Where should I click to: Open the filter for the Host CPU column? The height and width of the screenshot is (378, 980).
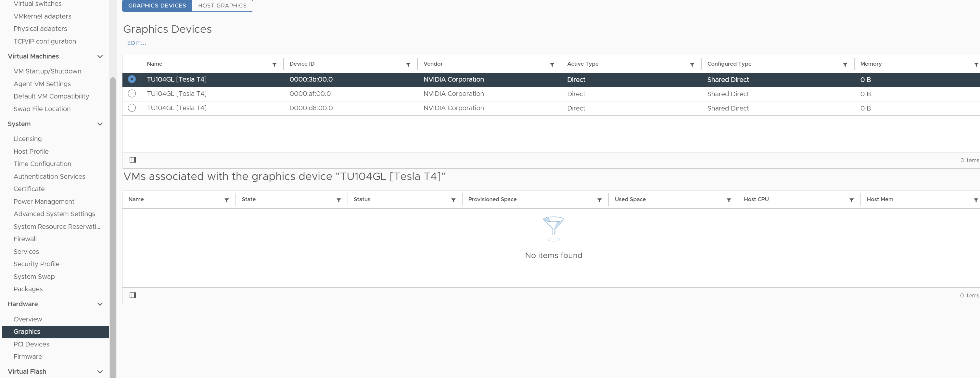point(852,200)
